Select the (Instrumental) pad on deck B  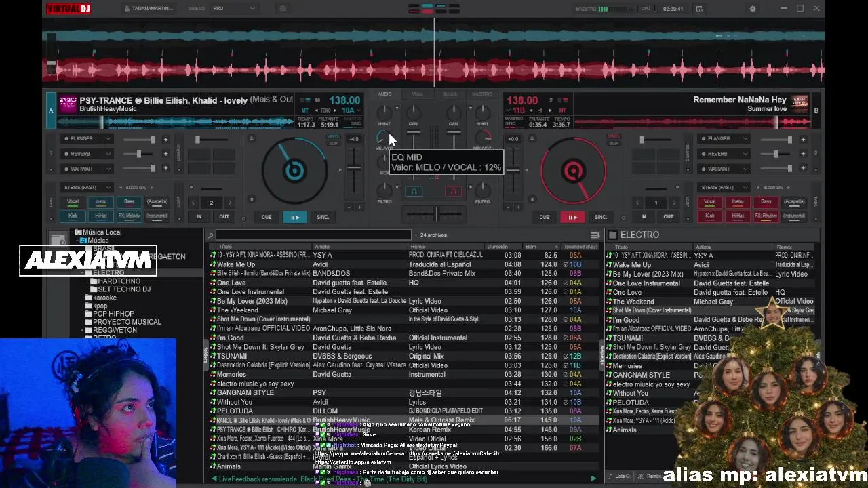click(794, 216)
